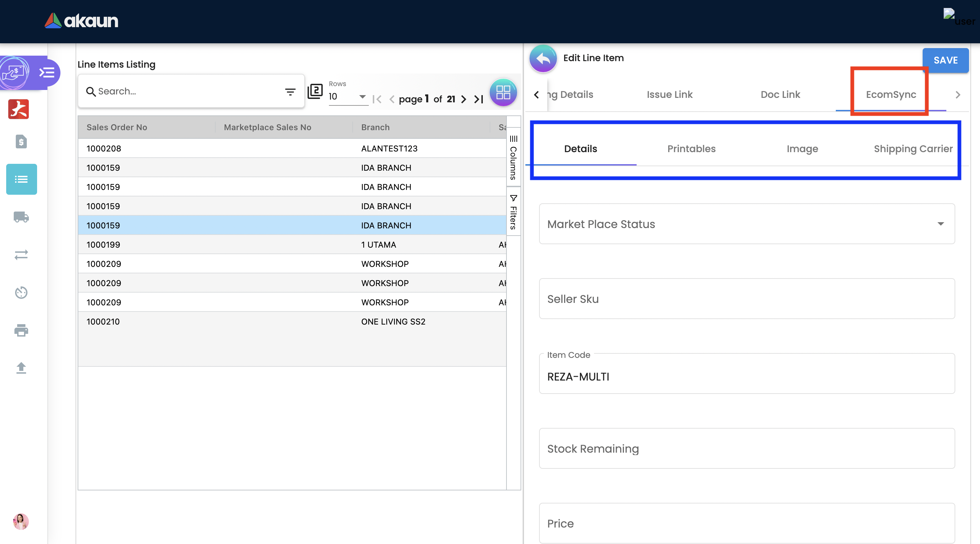Open the Rows per page dropdown
Image resolution: width=980 pixels, height=544 pixels.
pos(348,97)
